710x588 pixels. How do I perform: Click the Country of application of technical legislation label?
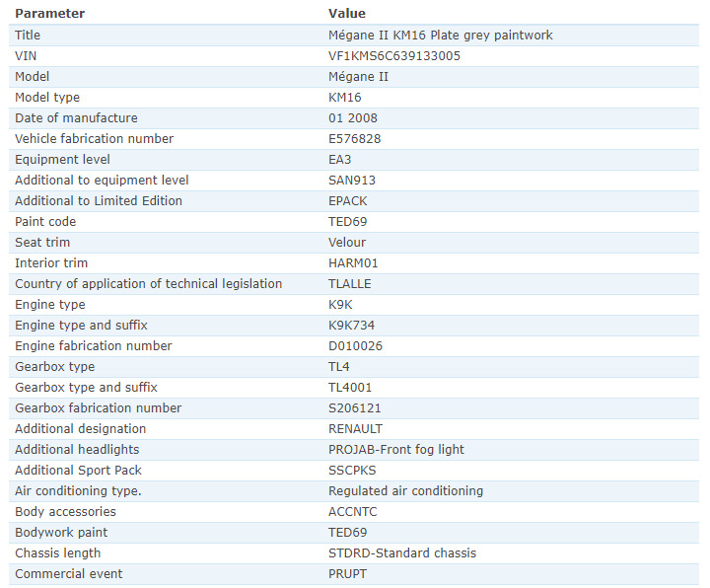click(x=149, y=284)
